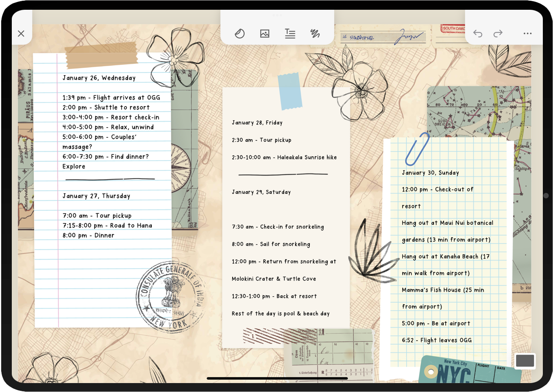
Task: Select 'January 27, Thursday' heading text
Action: 96,196
